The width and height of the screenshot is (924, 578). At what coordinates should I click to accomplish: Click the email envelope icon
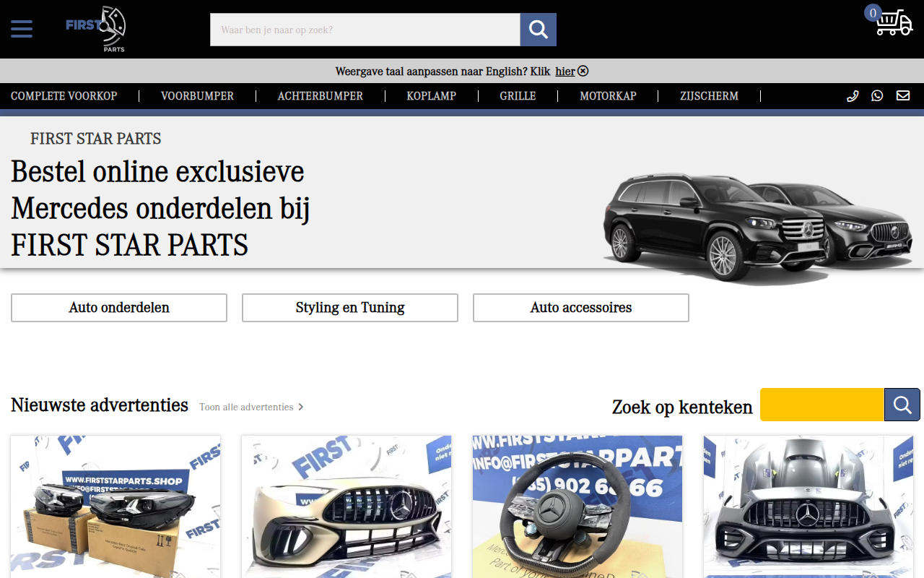point(903,95)
